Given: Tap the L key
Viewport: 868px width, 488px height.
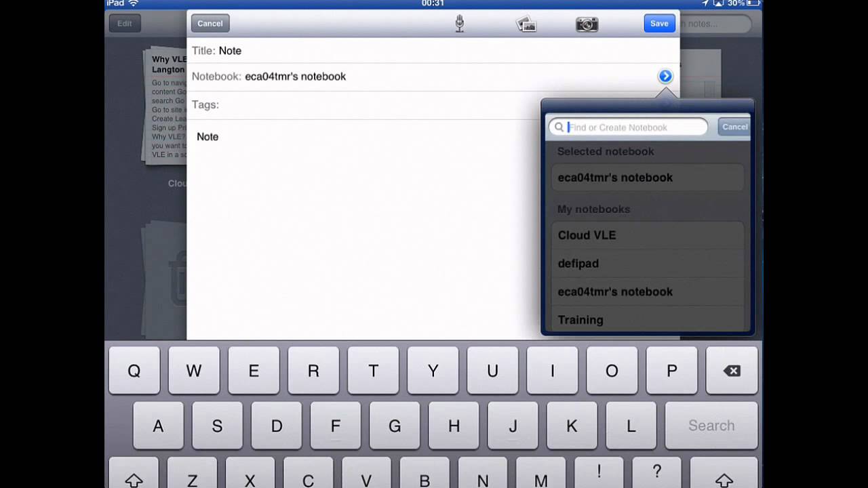Looking at the screenshot, I should pos(631,426).
